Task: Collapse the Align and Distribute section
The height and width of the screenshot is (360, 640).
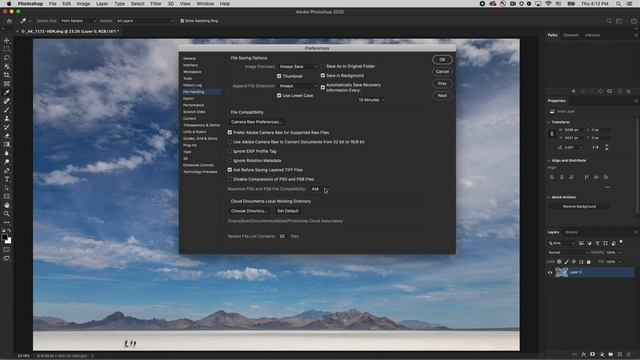Action: (549, 161)
